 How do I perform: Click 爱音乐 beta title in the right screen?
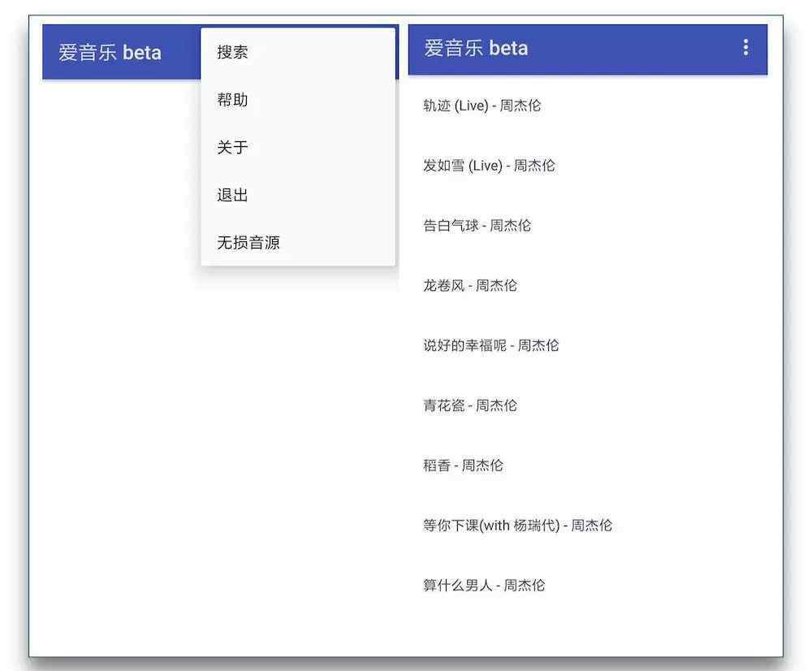tap(476, 48)
